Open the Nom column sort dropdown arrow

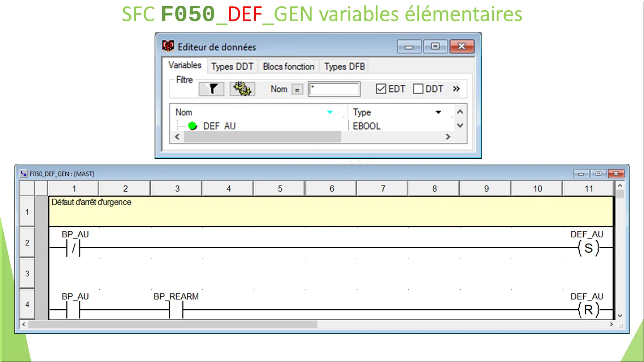[x=330, y=112]
